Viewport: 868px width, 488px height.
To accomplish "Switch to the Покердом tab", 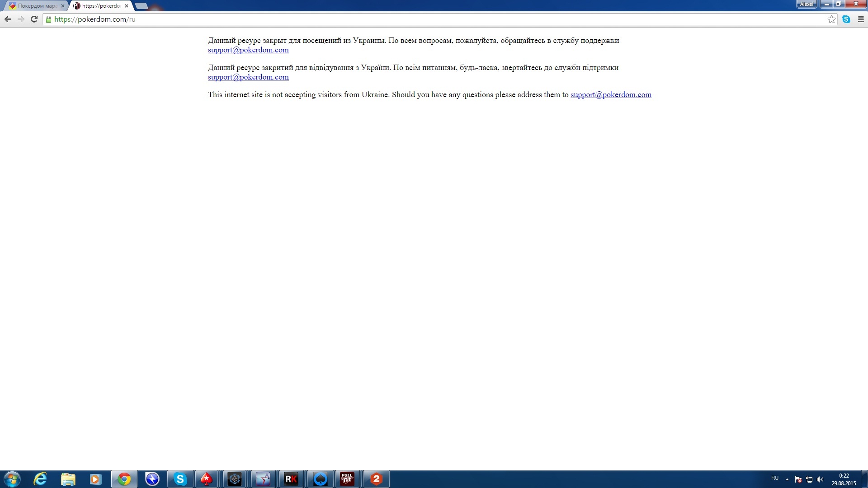I will click(x=36, y=6).
